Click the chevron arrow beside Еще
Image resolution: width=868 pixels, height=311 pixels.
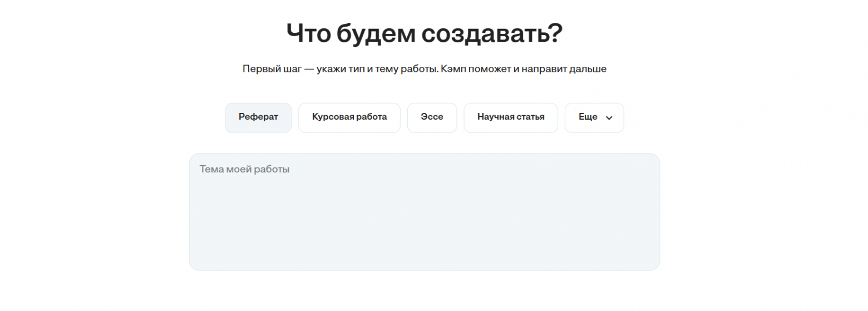point(609,118)
